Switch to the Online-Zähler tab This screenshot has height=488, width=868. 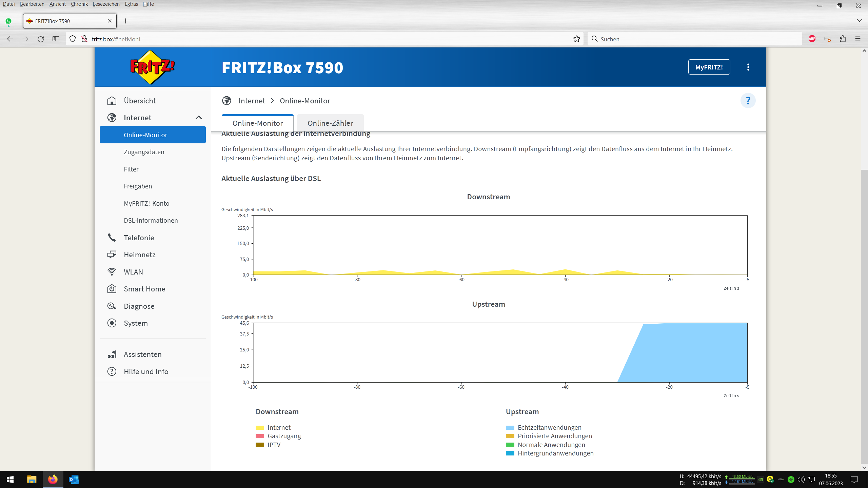330,123
